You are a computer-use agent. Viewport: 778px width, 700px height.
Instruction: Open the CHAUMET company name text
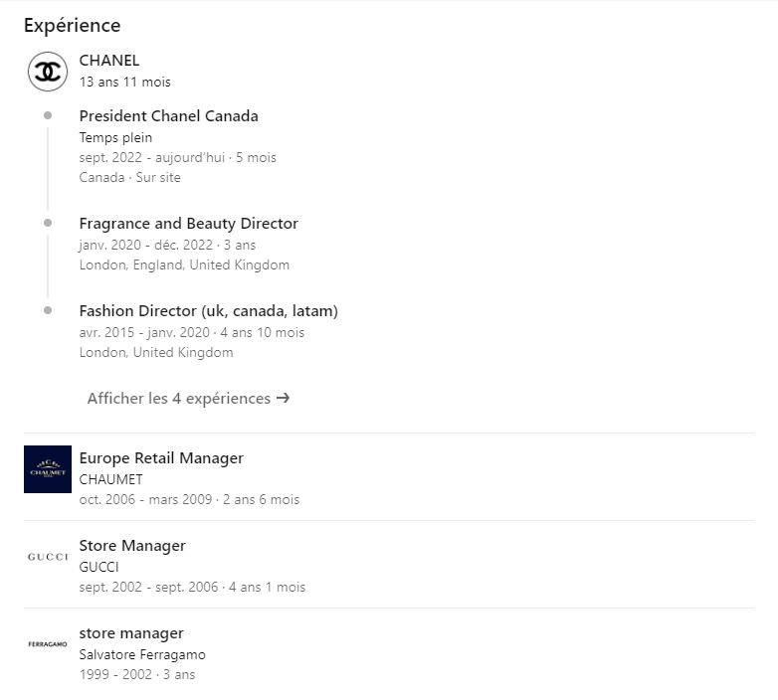click(110, 479)
